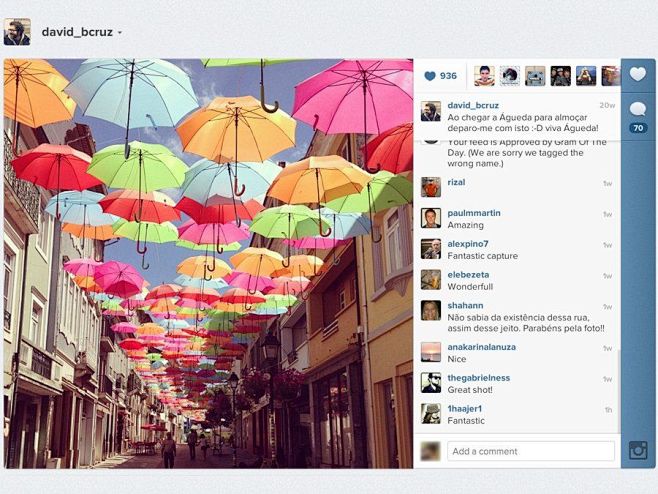Viewport: 658px width, 494px height.
Task: Click alexpino7's avatar in the comments
Action: 430,249
